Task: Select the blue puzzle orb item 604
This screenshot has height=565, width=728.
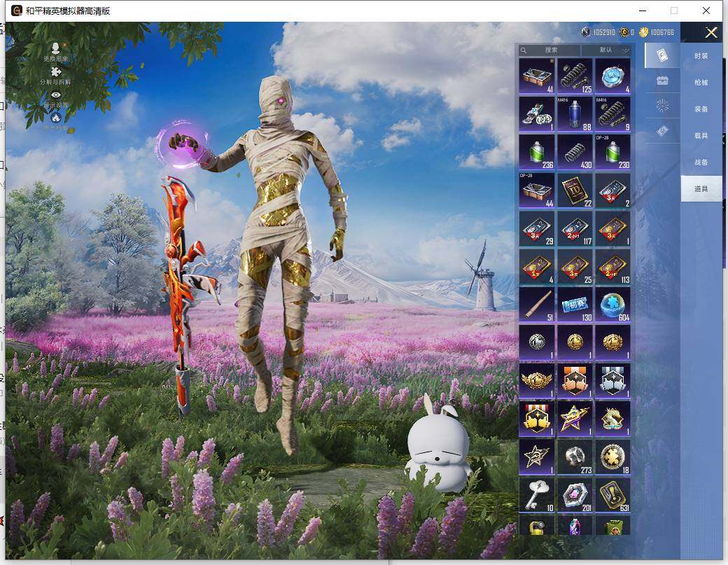Action: point(612,305)
